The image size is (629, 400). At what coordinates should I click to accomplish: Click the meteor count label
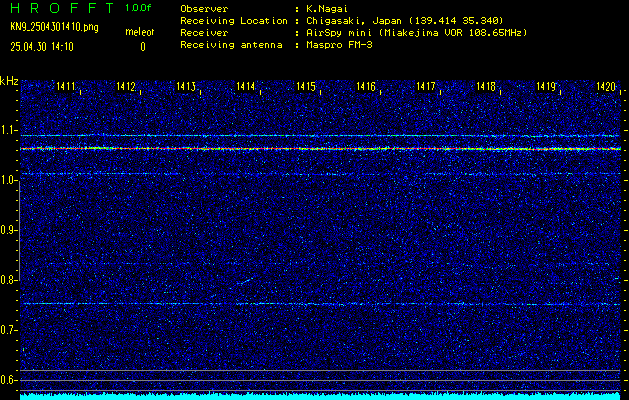pyautogui.click(x=140, y=32)
